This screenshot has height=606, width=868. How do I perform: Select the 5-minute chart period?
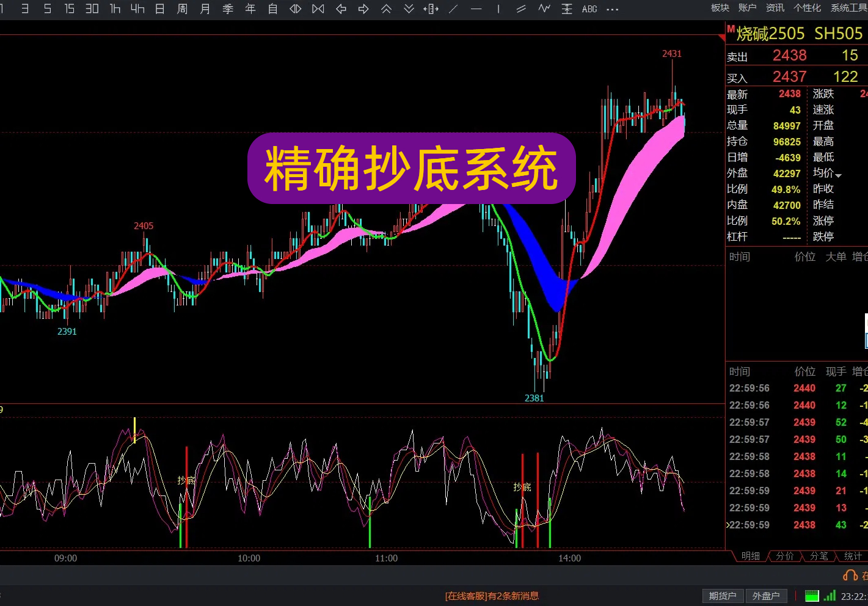pos(48,9)
